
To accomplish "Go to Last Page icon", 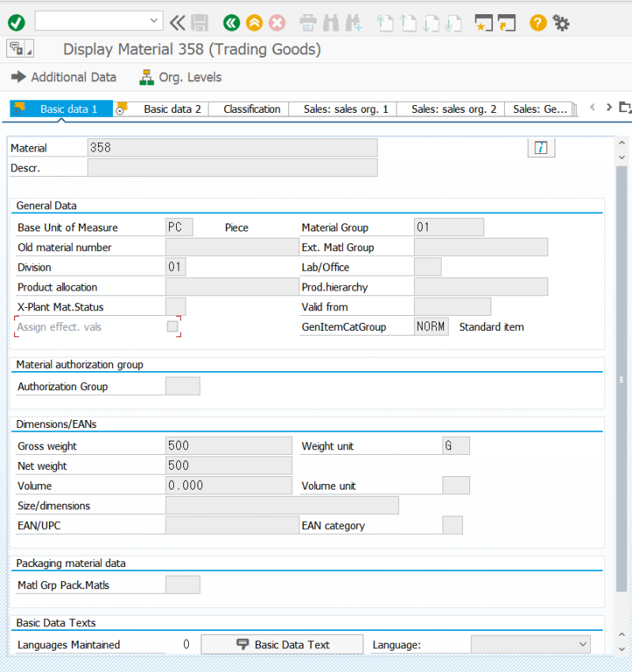I will (453, 23).
